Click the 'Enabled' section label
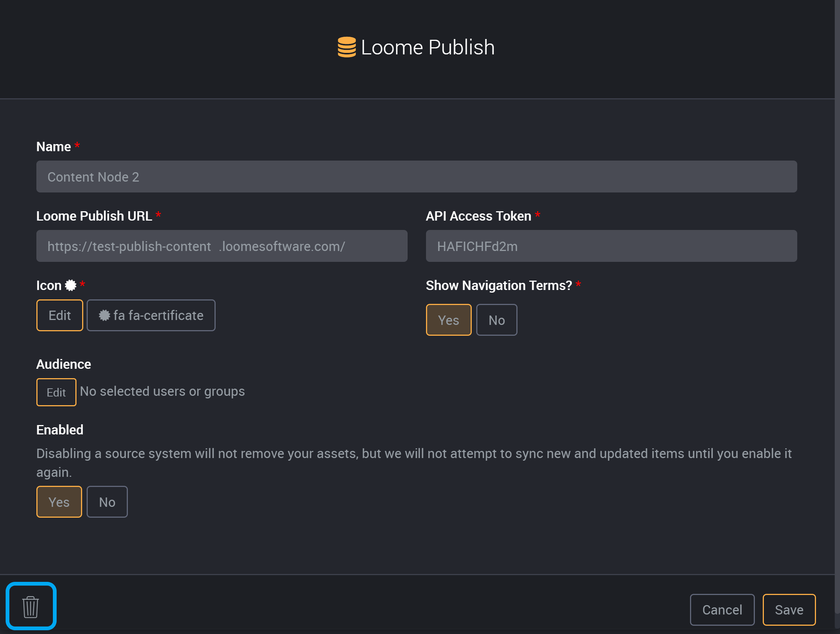 point(60,430)
